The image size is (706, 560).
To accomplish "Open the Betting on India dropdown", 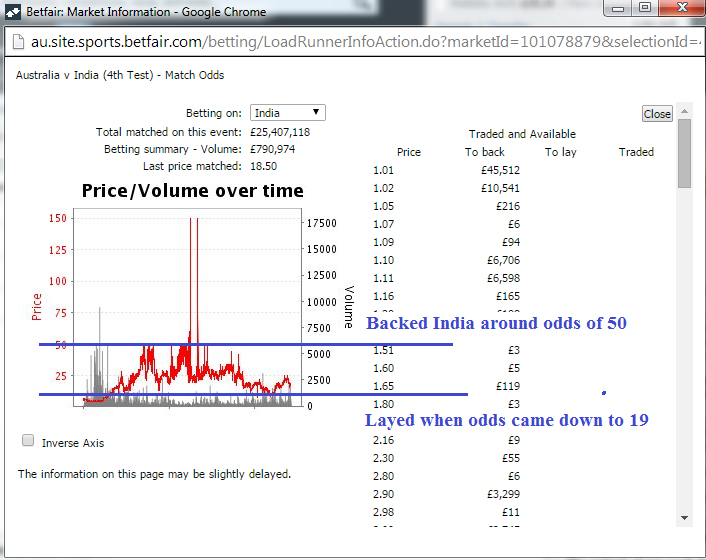I will 287,113.
